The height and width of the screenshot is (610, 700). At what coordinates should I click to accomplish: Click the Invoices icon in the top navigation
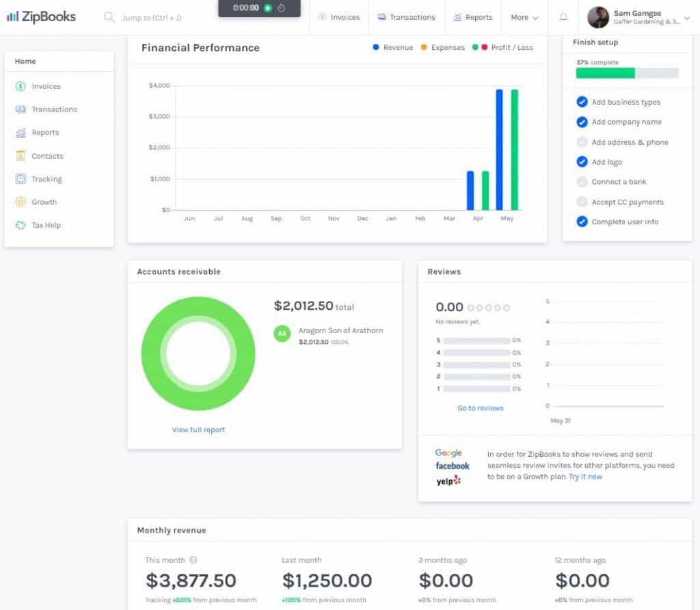point(322,17)
